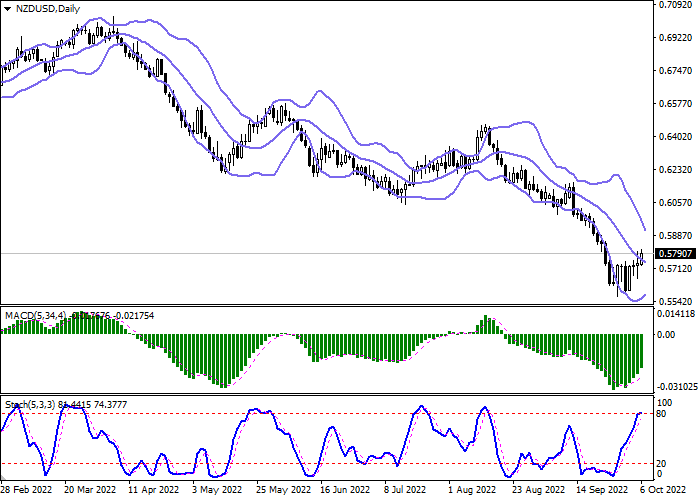This screenshot has width=699, height=500.
Task: Click the 14 Sep 2022 date label
Action: (598, 491)
